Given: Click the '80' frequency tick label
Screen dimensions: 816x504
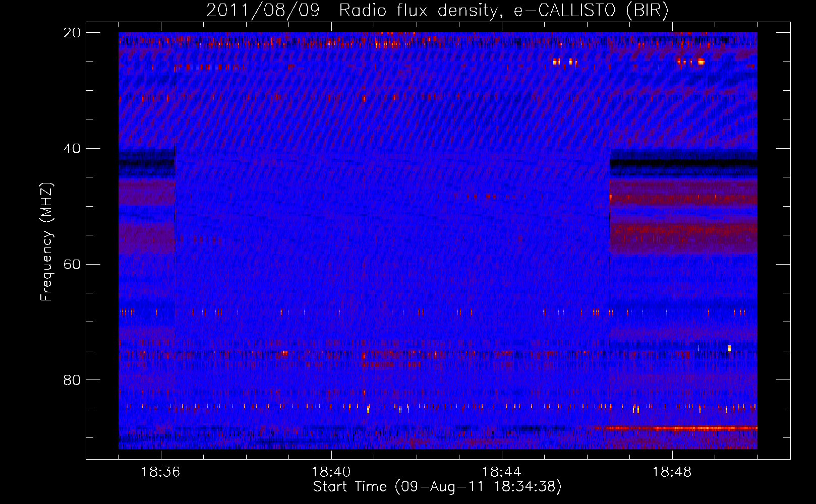Looking at the screenshot, I should click(x=72, y=380).
